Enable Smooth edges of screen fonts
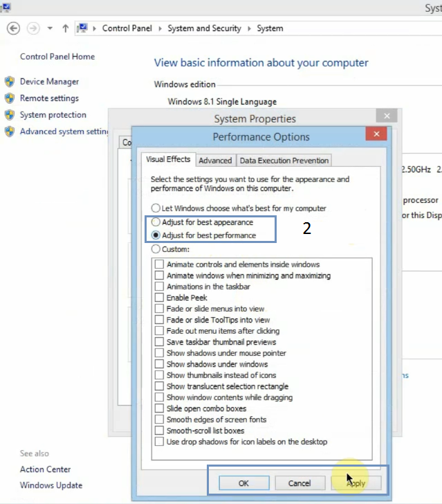 click(159, 420)
